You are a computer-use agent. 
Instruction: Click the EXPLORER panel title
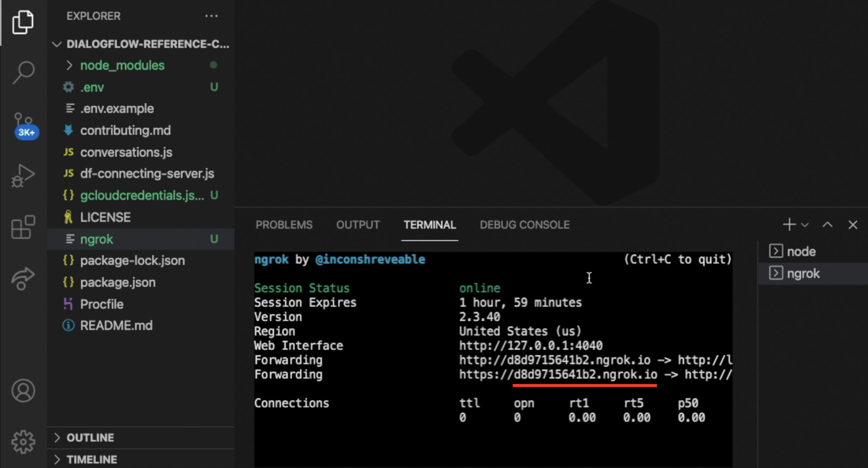93,16
